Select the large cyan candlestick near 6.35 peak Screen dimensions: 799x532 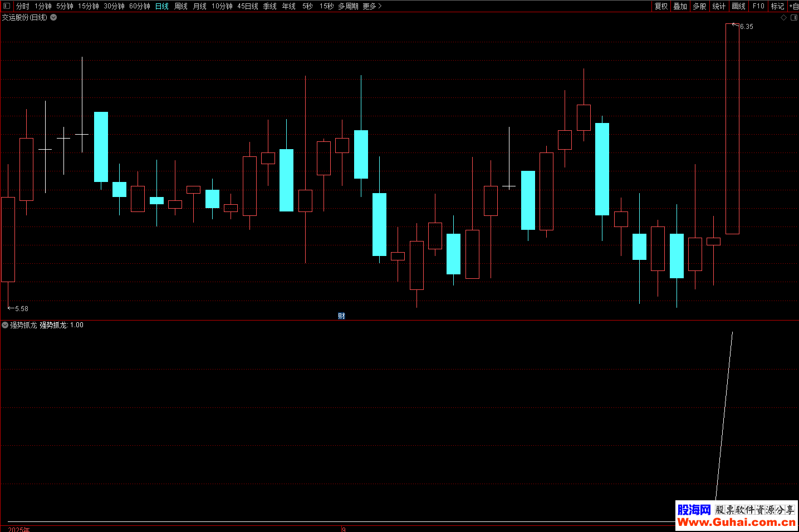point(602,169)
